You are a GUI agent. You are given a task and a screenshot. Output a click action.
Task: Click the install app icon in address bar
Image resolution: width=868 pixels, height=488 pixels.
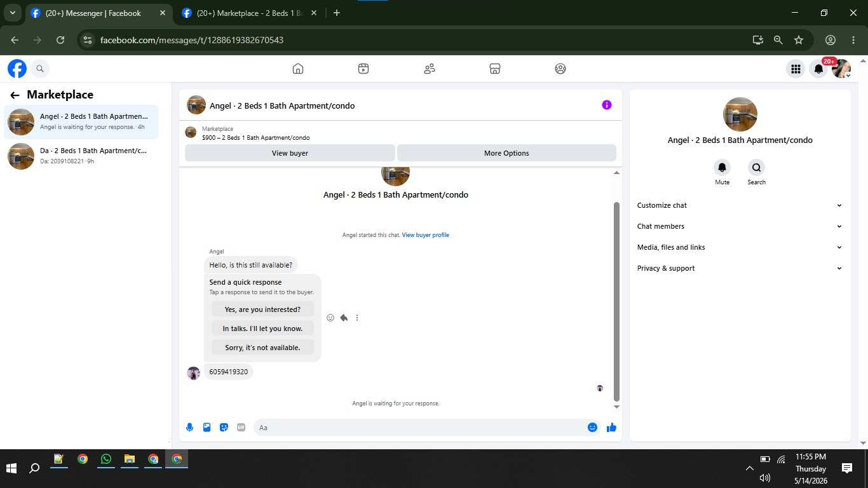point(757,40)
